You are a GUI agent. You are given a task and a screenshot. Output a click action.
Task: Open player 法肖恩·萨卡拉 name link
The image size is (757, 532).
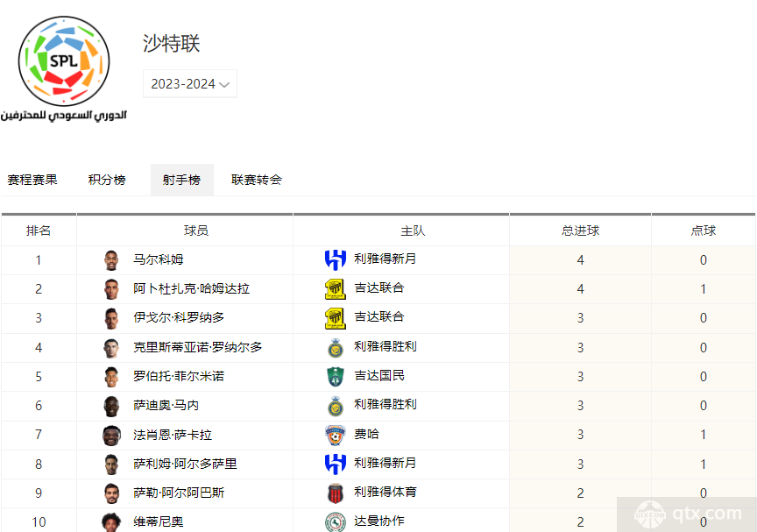173,435
